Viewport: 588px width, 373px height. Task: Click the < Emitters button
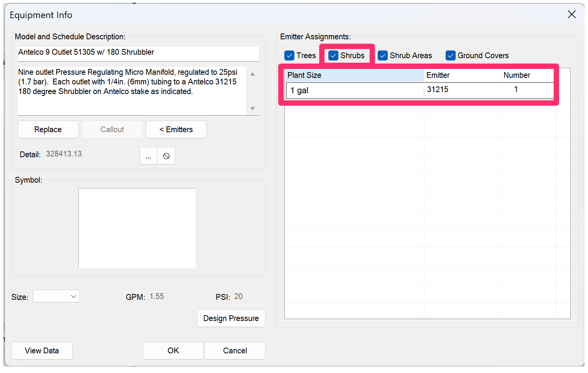point(176,129)
